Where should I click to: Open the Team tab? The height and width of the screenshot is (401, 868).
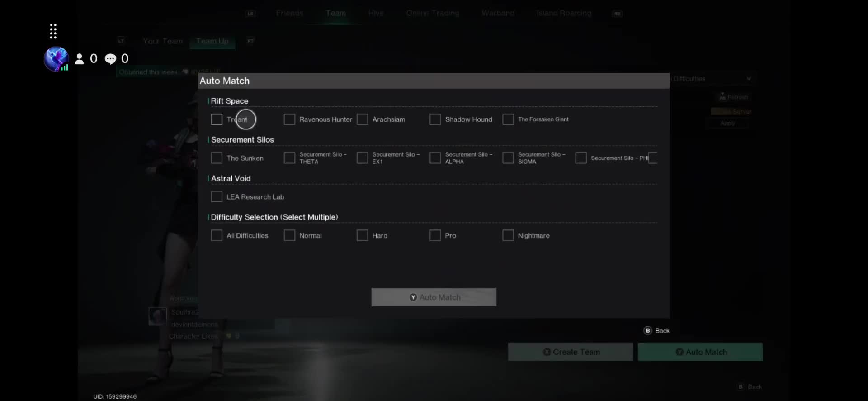[336, 13]
